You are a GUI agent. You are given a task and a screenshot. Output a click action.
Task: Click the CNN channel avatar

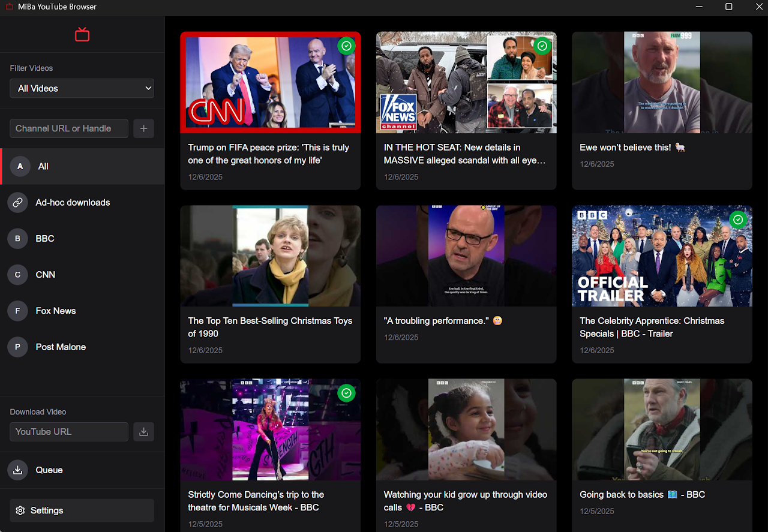click(x=17, y=274)
